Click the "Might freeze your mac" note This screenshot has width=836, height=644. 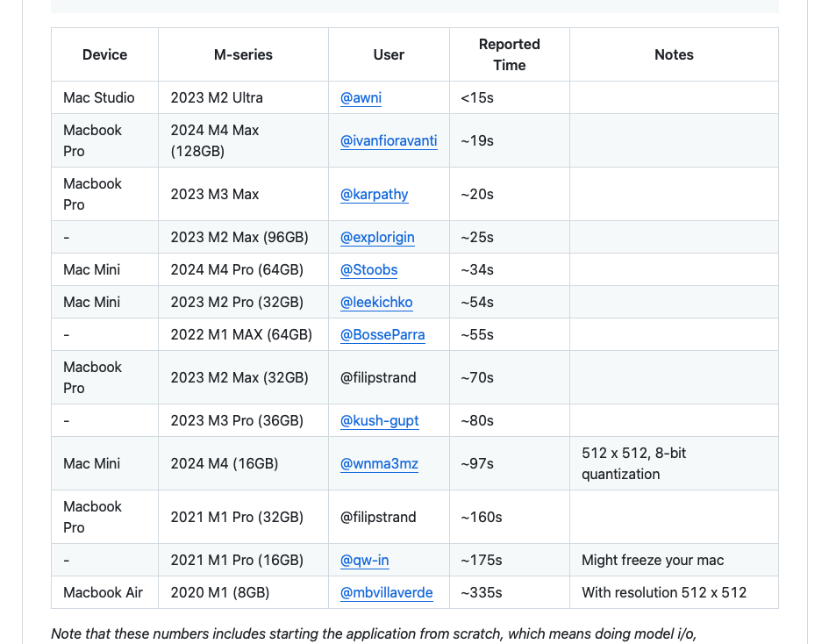click(653, 560)
